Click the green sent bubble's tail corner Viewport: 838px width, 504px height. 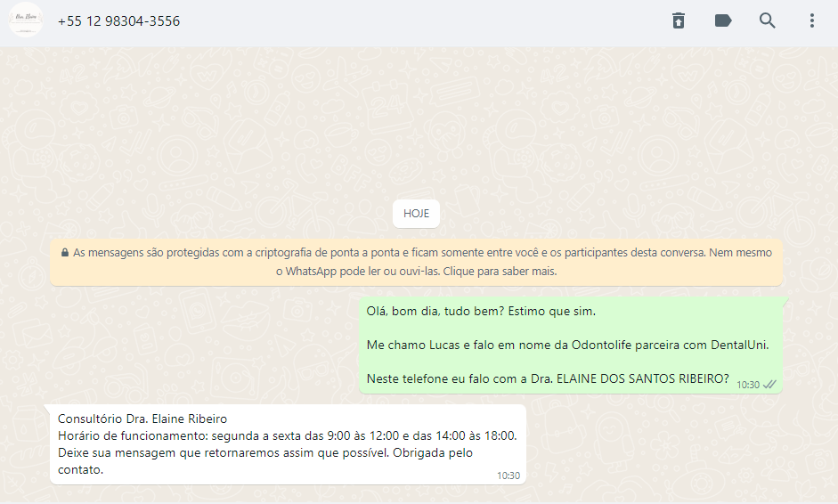click(785, 301)
